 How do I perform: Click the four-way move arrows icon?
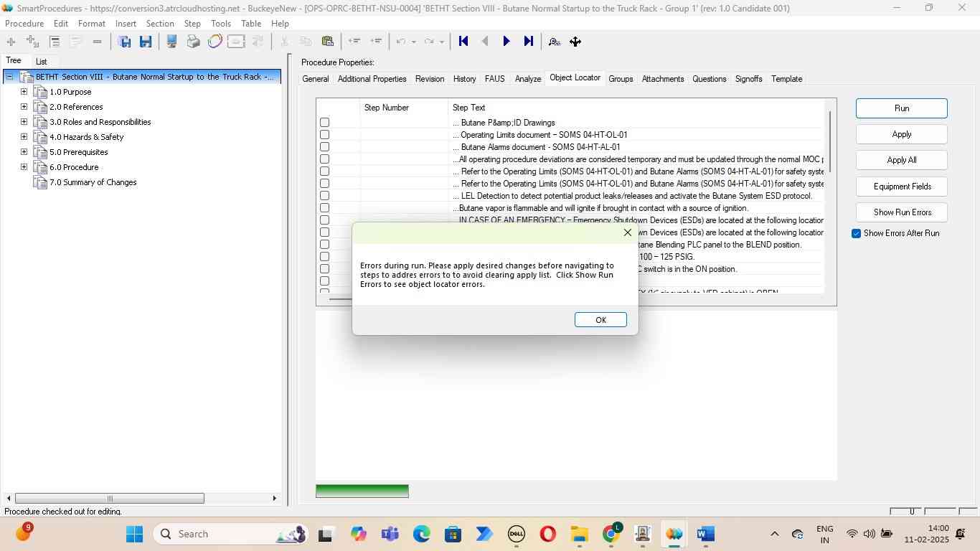(575, 42)
